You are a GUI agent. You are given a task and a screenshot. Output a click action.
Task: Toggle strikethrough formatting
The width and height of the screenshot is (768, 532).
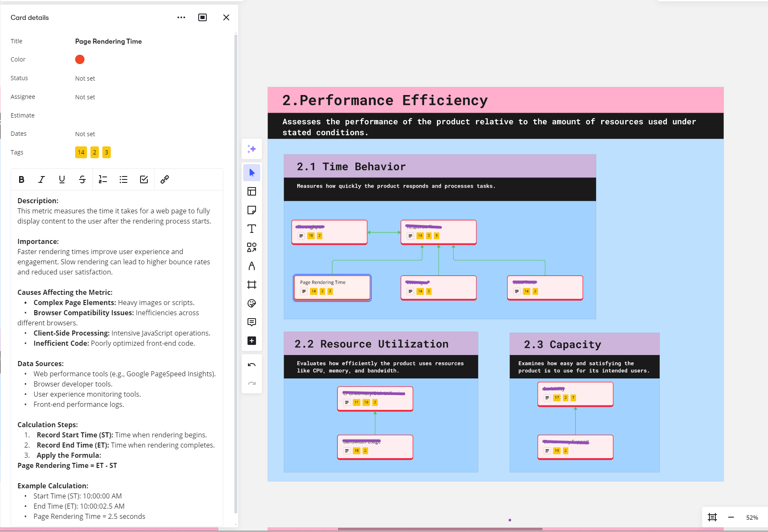click(x=82, y=179)
